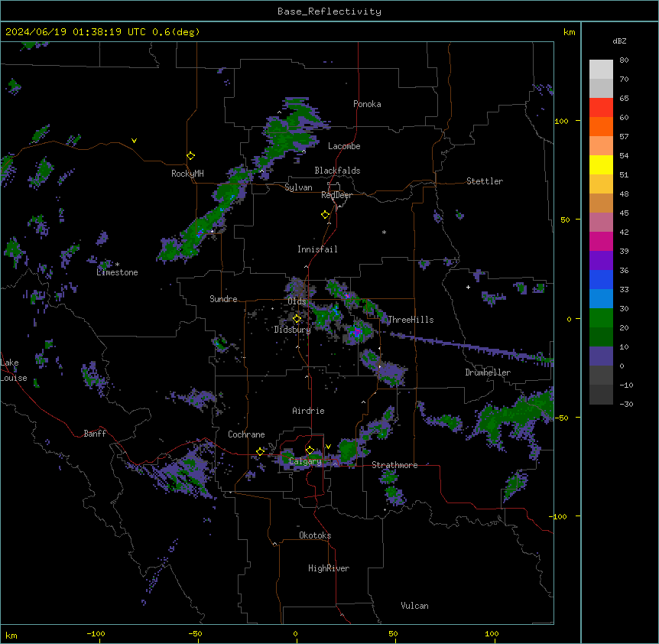659x644 pixels.
Task: Click the Vulcan label
Action: click(415, 606)
